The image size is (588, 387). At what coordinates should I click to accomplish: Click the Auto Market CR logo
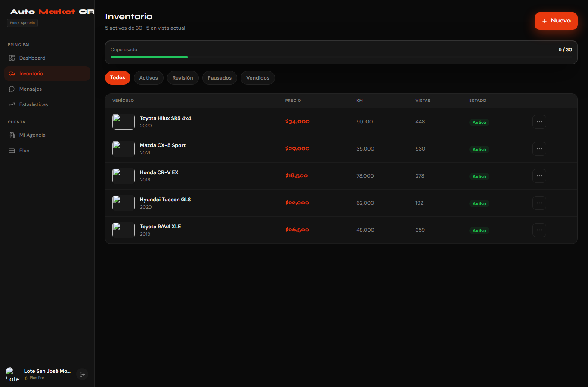pyautogui.click(x=52, y=12)
